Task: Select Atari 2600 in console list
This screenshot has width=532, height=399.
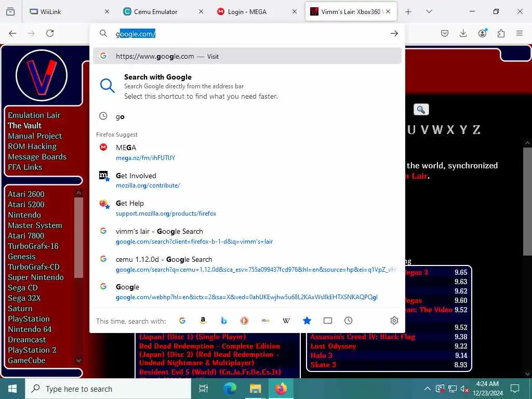Action: [x=26, y=194]
